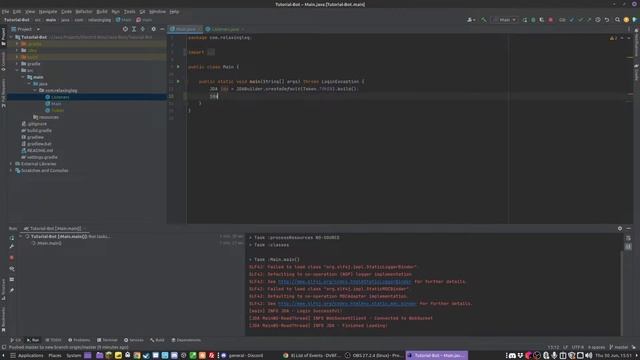
Task: Click the master branch widget in status bar
Action: pyautogui.click(x=619, y=347)
